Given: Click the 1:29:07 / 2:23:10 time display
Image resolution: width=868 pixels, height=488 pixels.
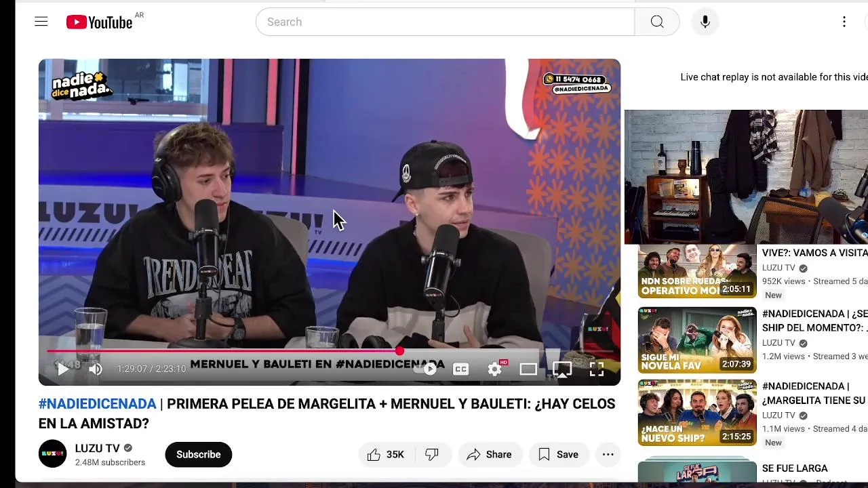Looking at the screenshot, I should coord(151,369).
